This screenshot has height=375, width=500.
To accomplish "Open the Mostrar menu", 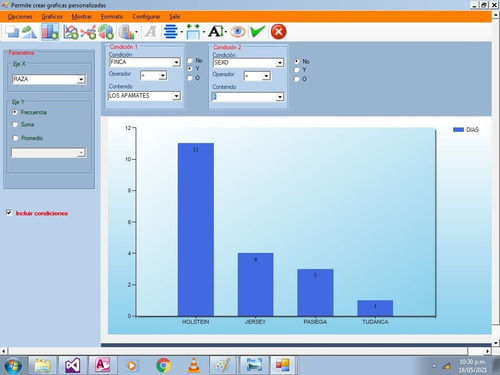I will coord(82,16).
